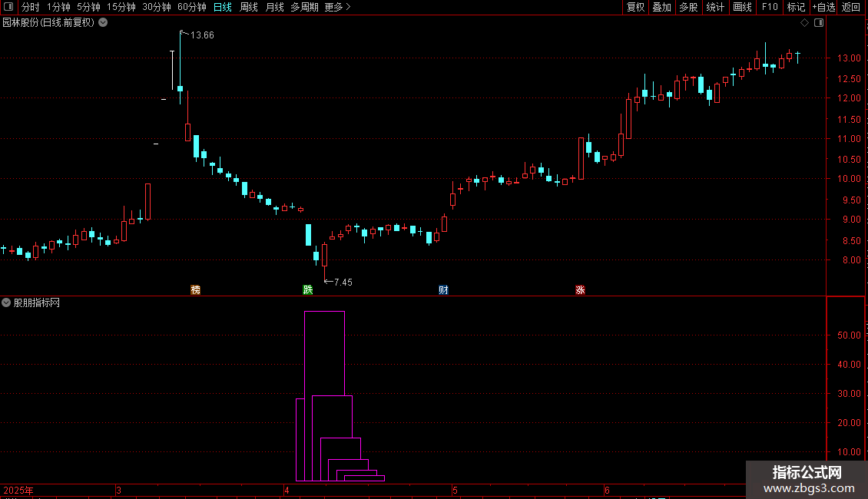Click the 13.66 high price label
Image resolution: width=868 pixels, height=499 pixels.
[x=202, y=35]
